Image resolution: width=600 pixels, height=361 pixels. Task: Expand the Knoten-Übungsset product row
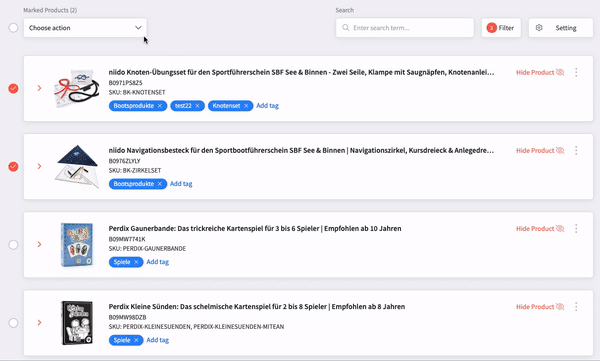point(39,88)
